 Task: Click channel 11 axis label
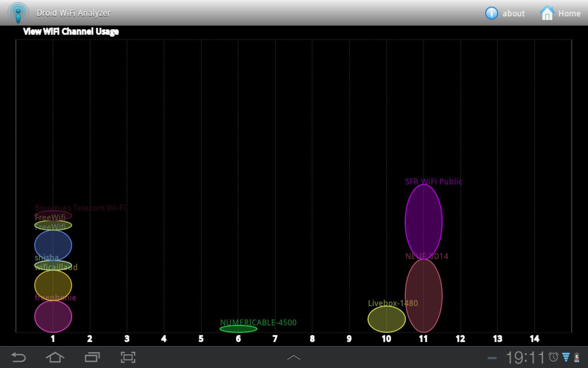pos(423,339)
